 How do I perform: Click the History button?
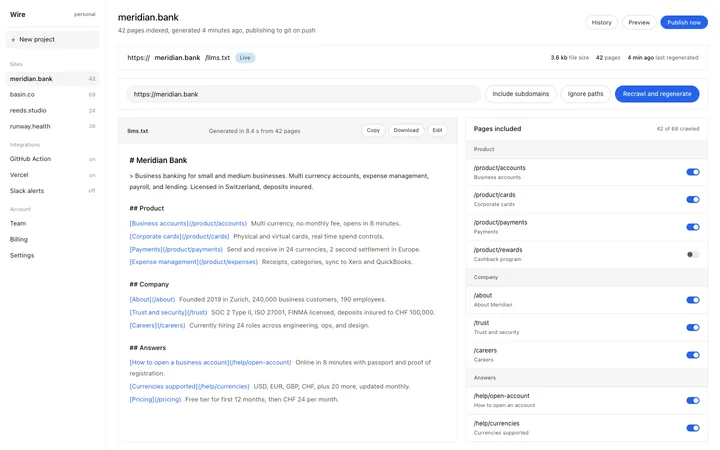click(x=601, y=22)
